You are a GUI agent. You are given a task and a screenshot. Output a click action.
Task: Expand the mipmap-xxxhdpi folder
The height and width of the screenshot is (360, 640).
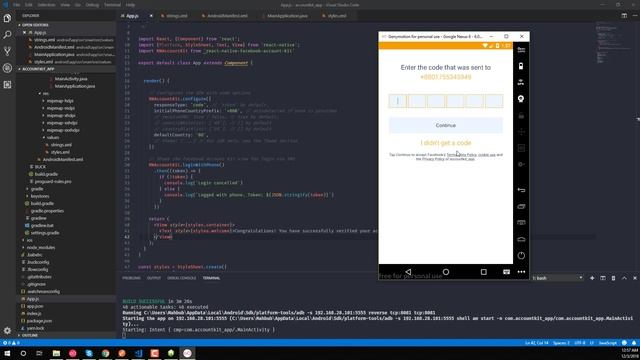click(63, 130)
